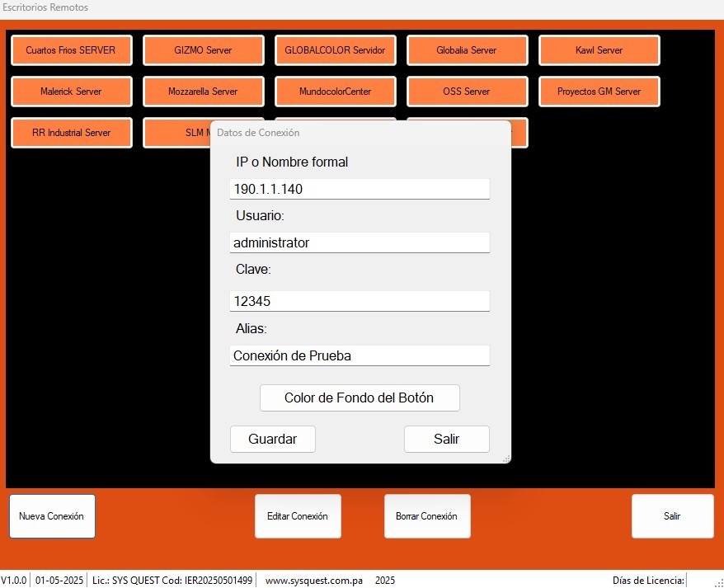Select the Globalia Server connection
Image resolution: width=724 pixels, height=588 pixels.
(x=467, y=50)
